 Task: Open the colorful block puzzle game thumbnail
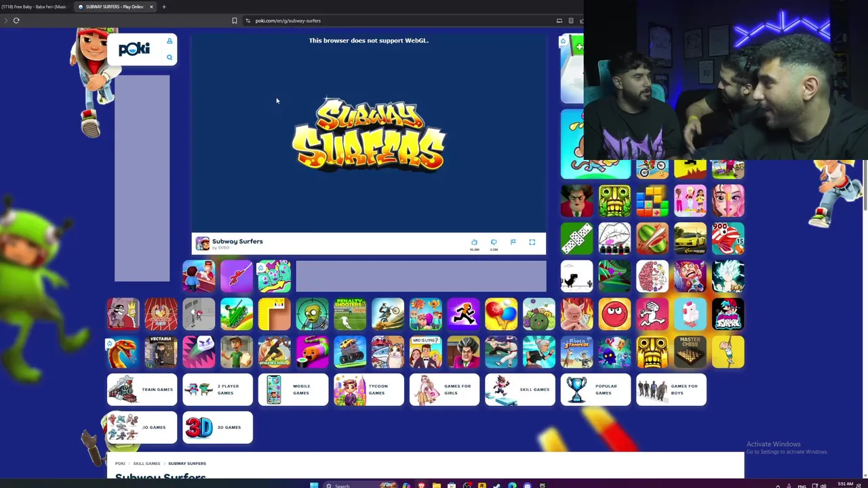point(652,200)
